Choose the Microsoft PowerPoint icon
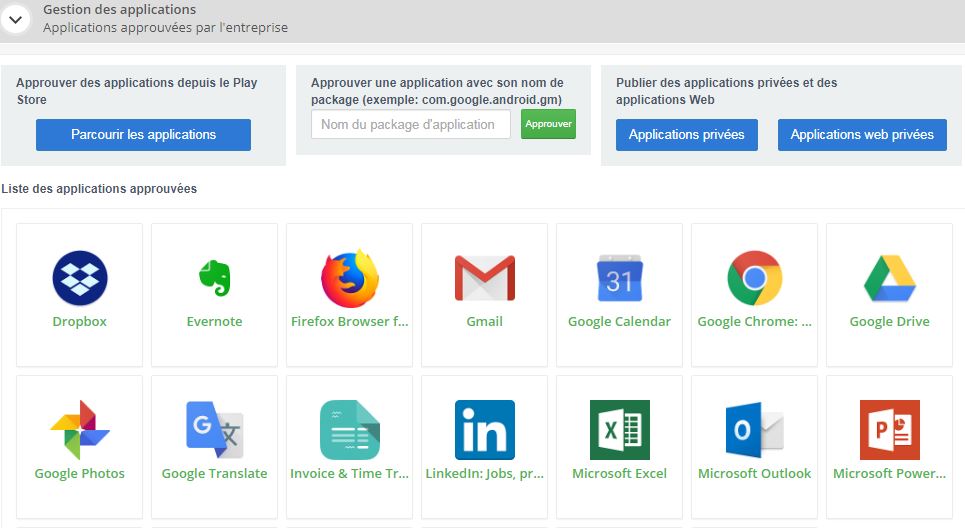965x528 pixels. (x=890, y=430)
